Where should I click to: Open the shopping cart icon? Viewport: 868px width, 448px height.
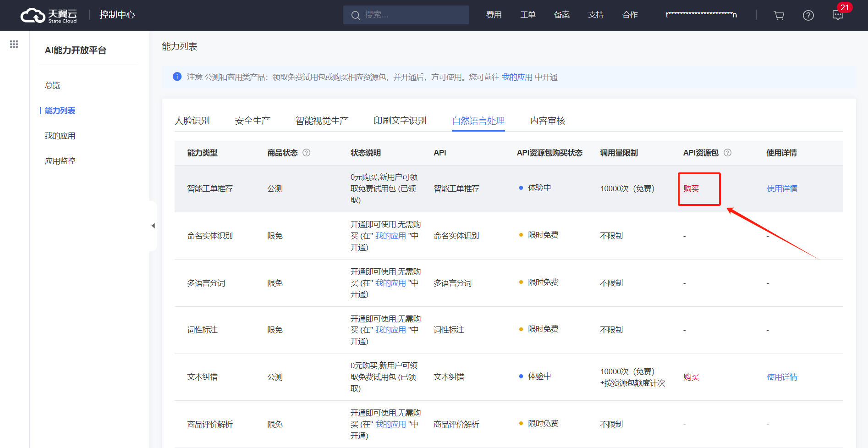pos(779,16)
